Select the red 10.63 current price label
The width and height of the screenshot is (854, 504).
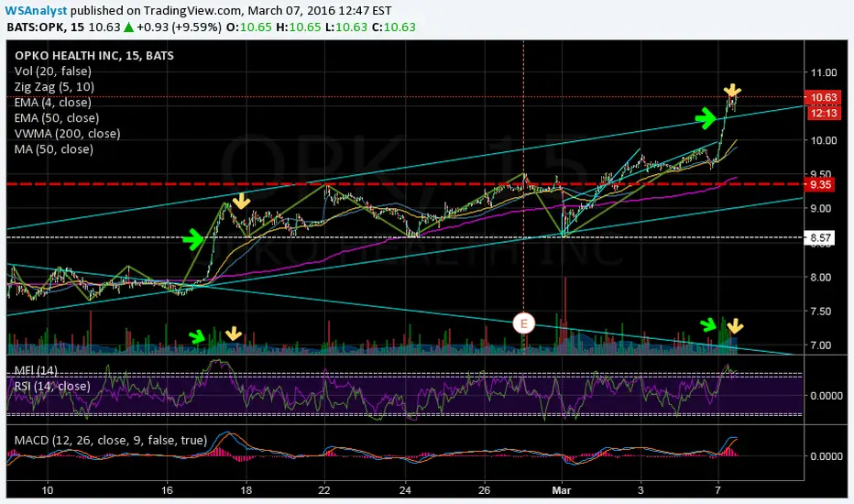[x=823, y=97]
